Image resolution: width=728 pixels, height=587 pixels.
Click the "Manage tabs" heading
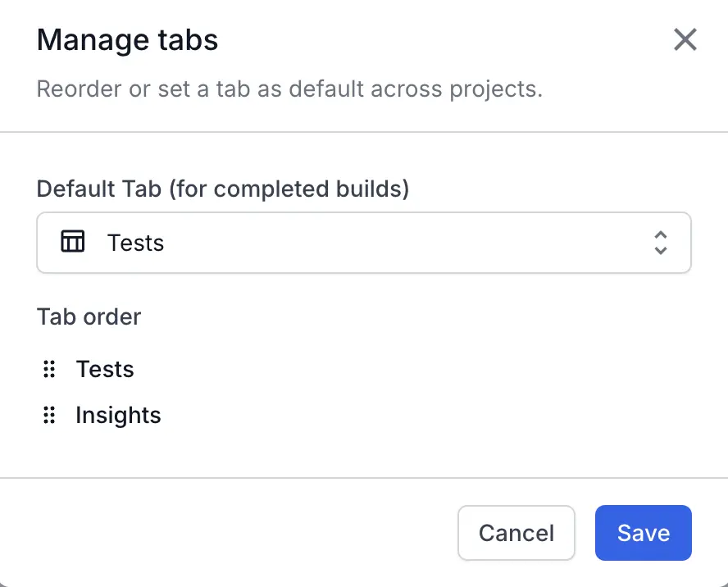[128, 40]
